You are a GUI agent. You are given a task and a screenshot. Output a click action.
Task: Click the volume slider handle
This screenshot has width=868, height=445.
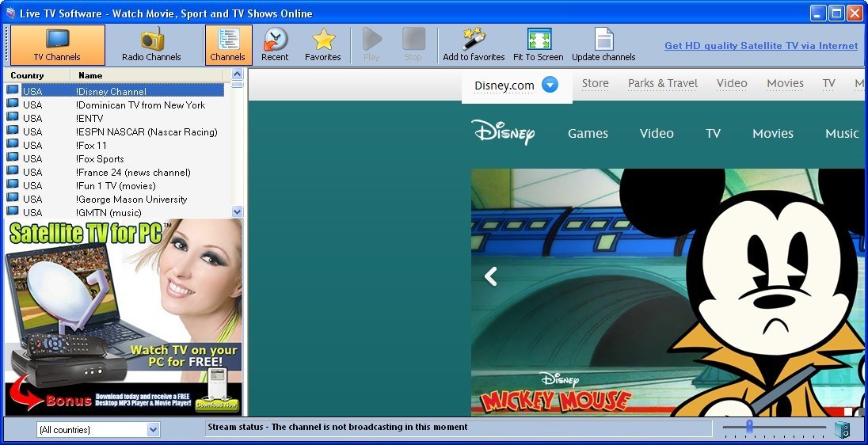(749, 426)
